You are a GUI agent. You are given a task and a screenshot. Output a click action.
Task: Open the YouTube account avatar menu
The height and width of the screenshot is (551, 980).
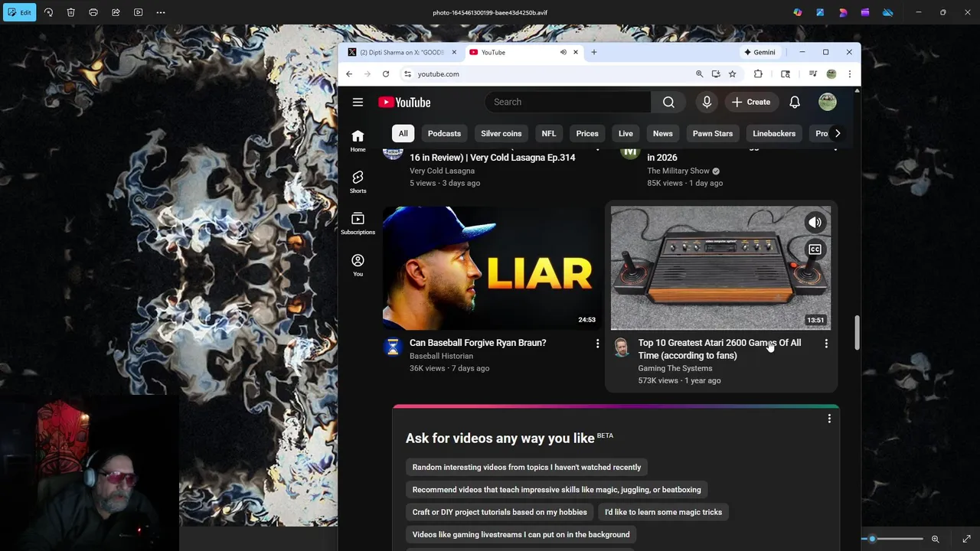pyautogui.click(x=828, y=102)
